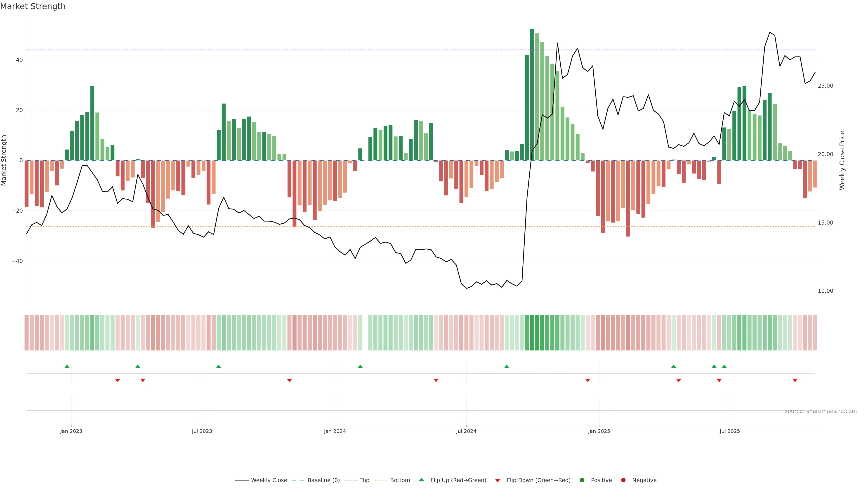Viewport: 868px width, 488px height.
Task: Click the green flip-up marker after Jan 2024
Action: [x=360, y=366]
